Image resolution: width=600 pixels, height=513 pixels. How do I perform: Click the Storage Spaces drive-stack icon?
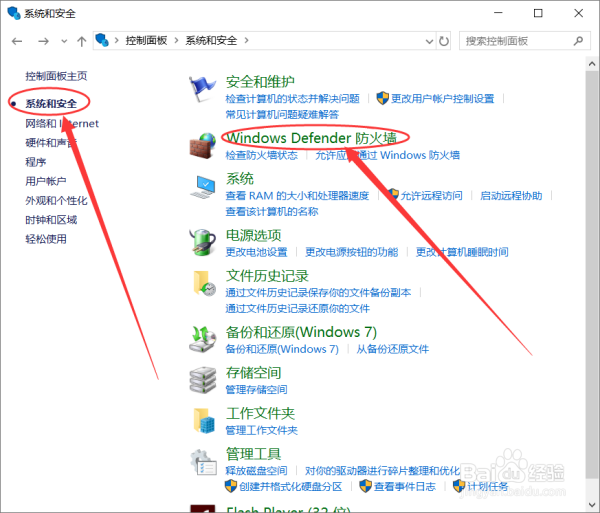point(203,379)
